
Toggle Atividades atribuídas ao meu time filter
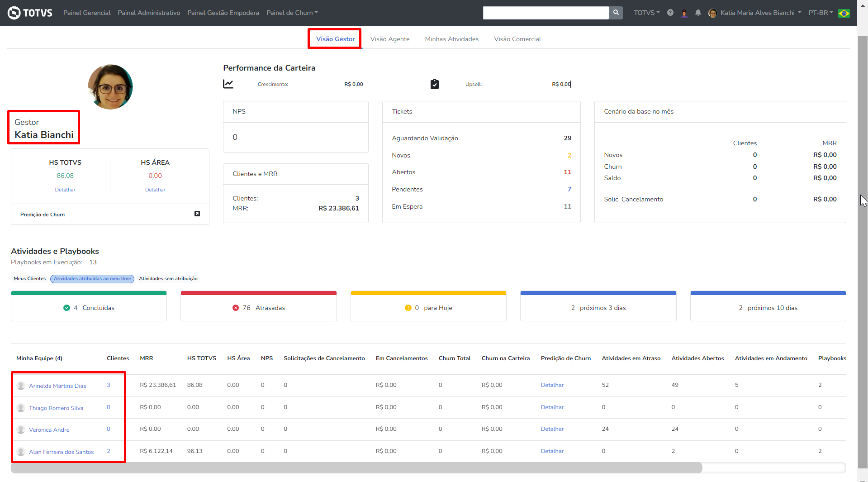click(x=92, y=279)
